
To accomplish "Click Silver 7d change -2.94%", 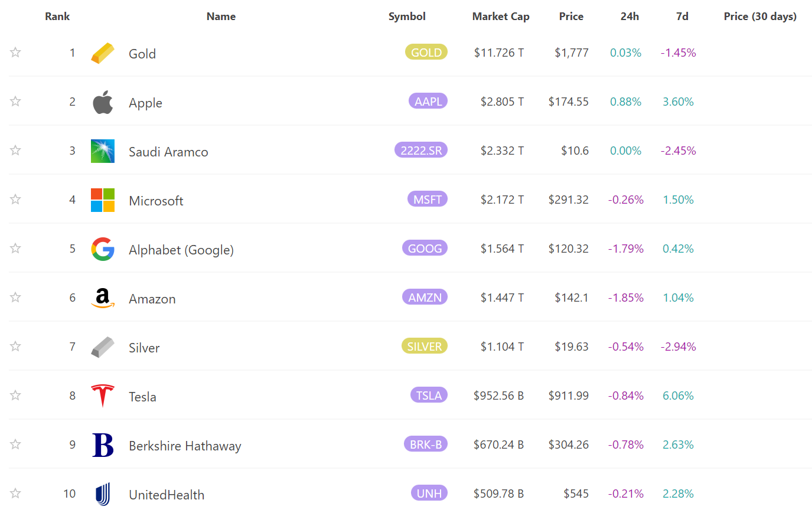I will point(679,347).
